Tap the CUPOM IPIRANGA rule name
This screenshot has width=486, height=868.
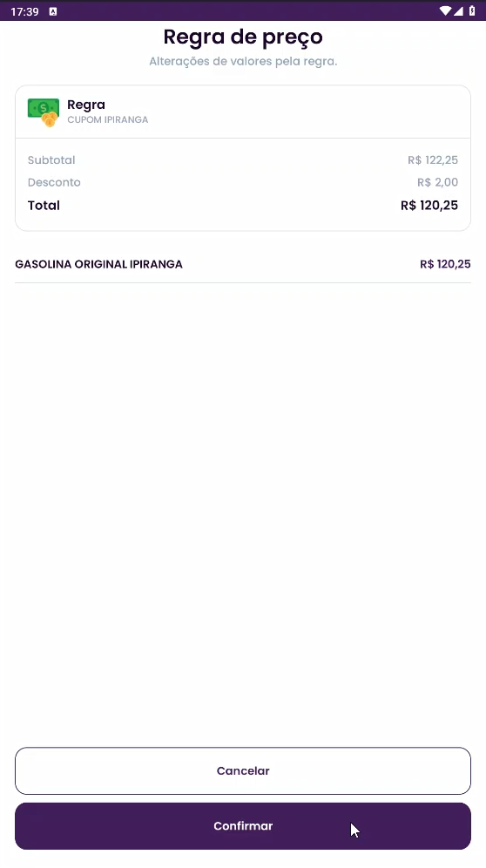point(108,119)
